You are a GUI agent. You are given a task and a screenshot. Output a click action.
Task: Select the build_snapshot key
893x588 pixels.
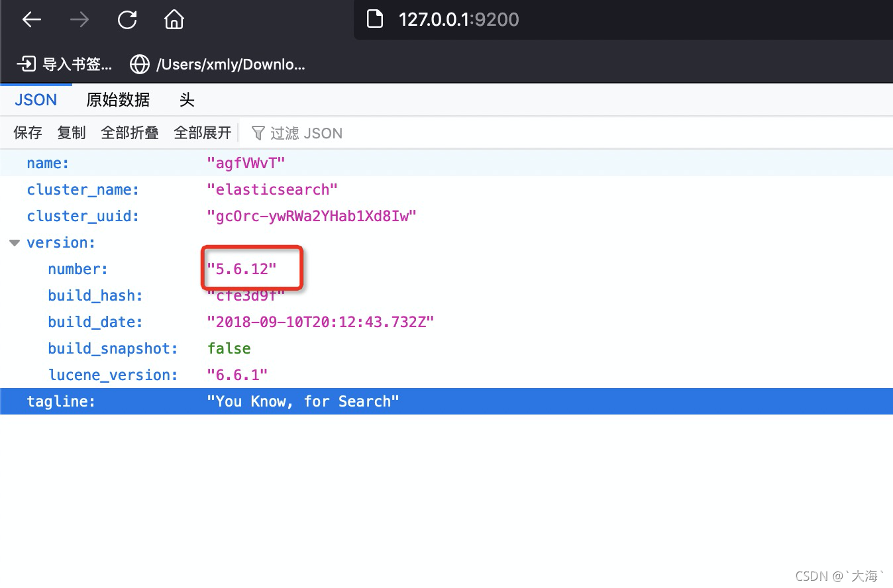(113, 348)
